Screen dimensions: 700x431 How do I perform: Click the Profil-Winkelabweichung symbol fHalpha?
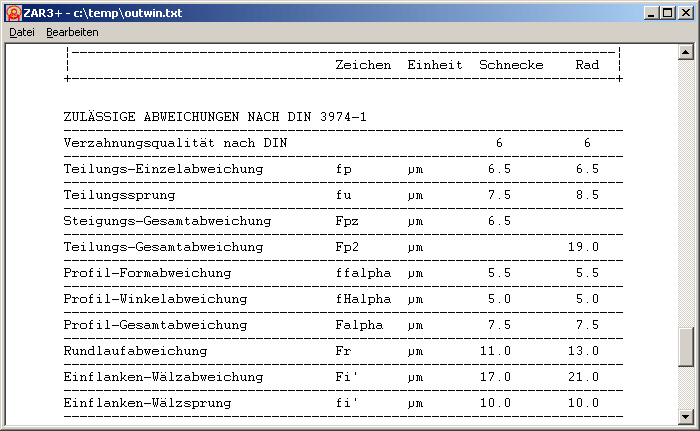(x=359, y=299)
